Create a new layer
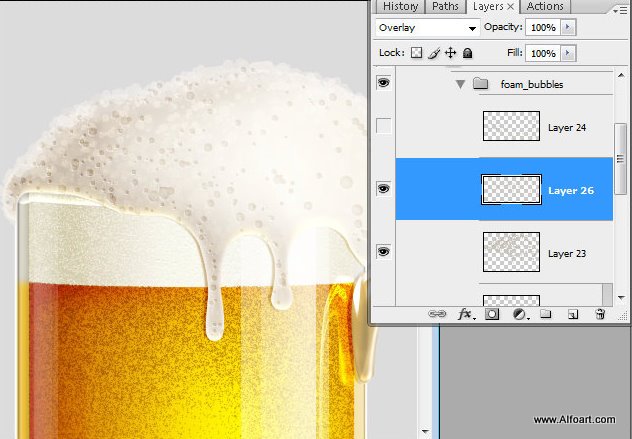 tap(573, 314)
